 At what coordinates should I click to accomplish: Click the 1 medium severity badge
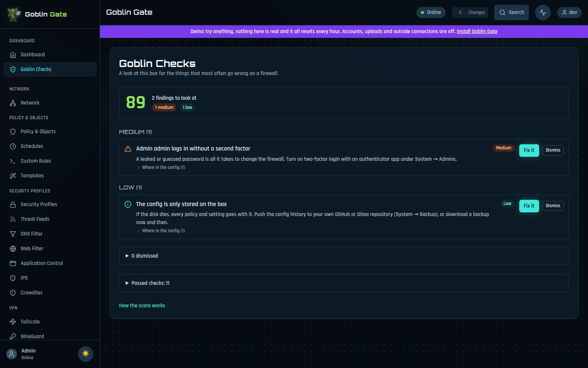click(164, 108)
